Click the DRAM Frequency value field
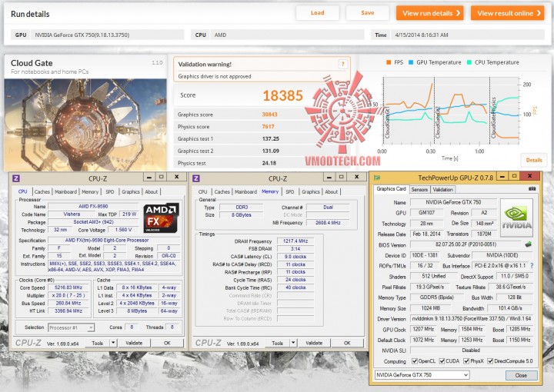This screenshot has height=392, width=554. [295, 241]
